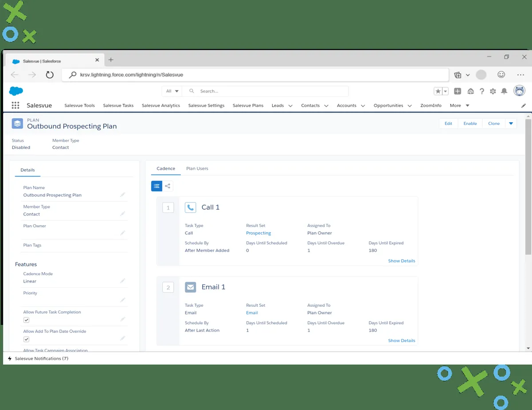Click the Clone button
The height and width of the screenshot is (410, 532).
[494, 123]
